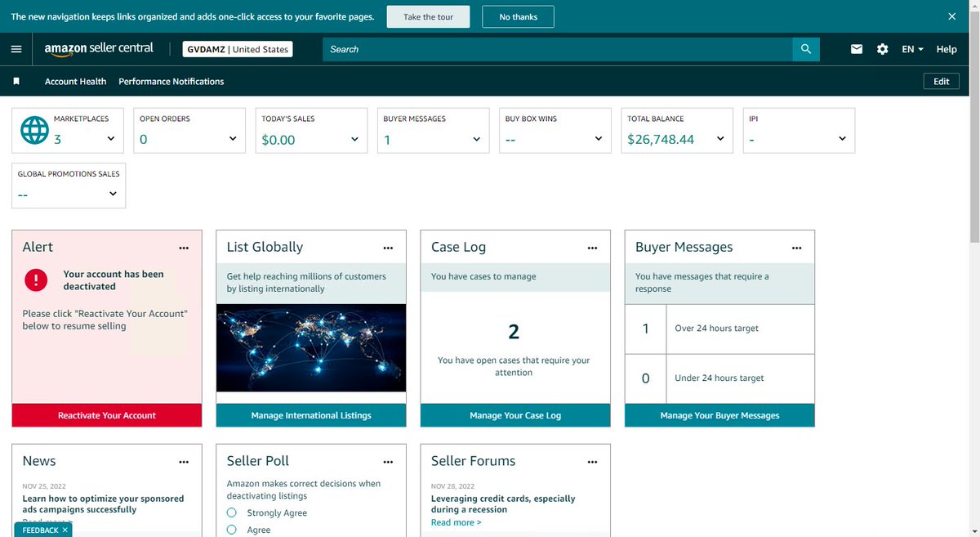Open the Seller Forums Read more link
This screenshot has height=537, width=980.
pyautogui.click(x=457, y=522)
